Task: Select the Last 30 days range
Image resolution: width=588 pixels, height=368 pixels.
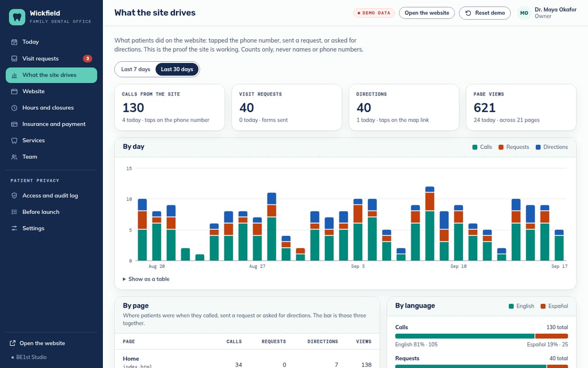Action: 177,69
